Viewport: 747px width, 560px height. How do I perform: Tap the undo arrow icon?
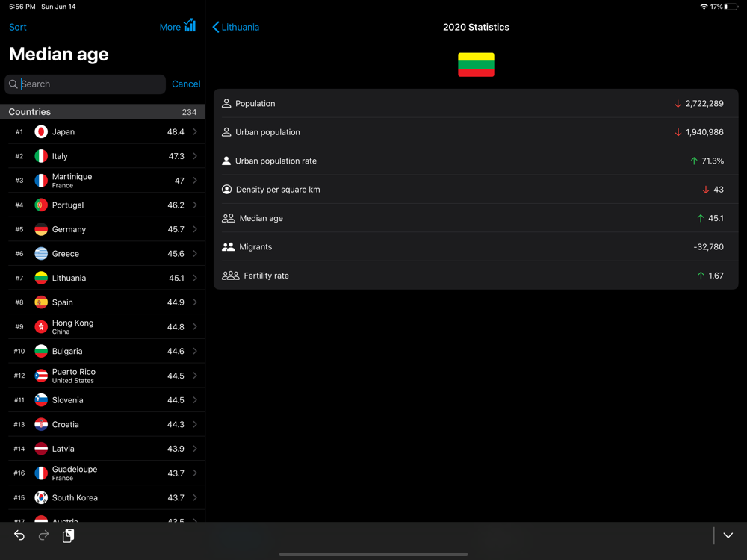click(x=19, y=535)
